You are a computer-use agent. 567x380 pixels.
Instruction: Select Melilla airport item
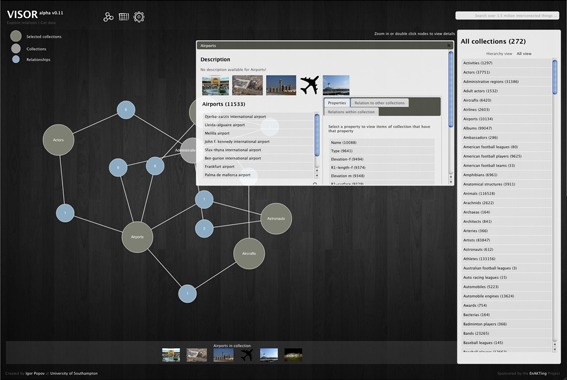(258, 133)
